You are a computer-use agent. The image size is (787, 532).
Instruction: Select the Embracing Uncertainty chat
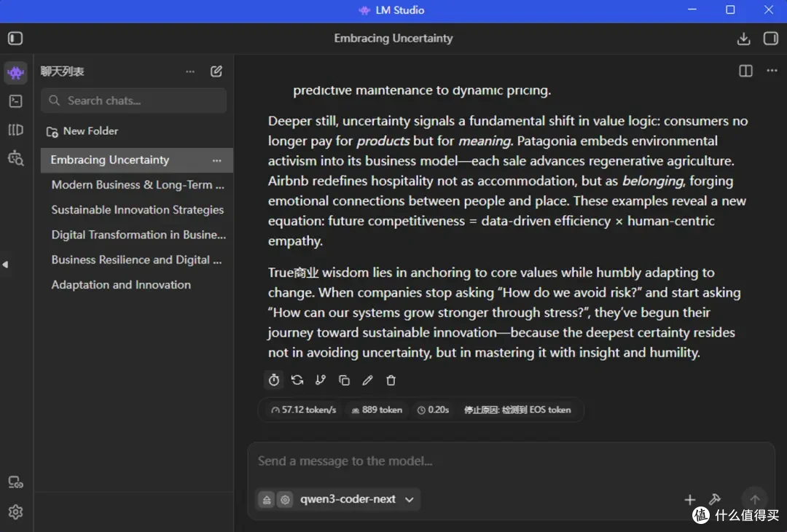coord(136,160)
